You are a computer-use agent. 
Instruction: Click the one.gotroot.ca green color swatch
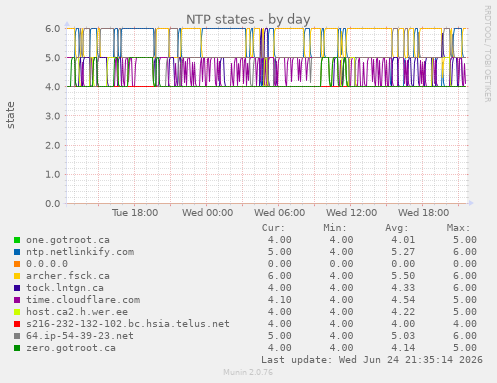click(17, 240)
